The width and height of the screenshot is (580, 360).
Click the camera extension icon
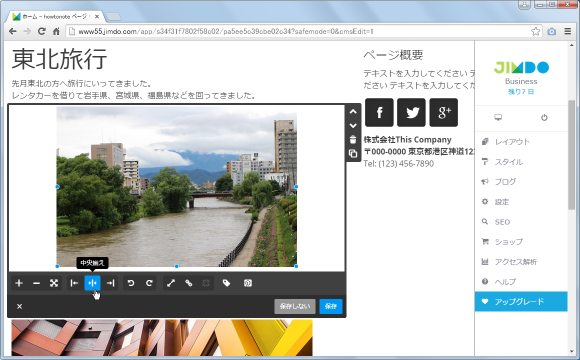tap(552, 31)
